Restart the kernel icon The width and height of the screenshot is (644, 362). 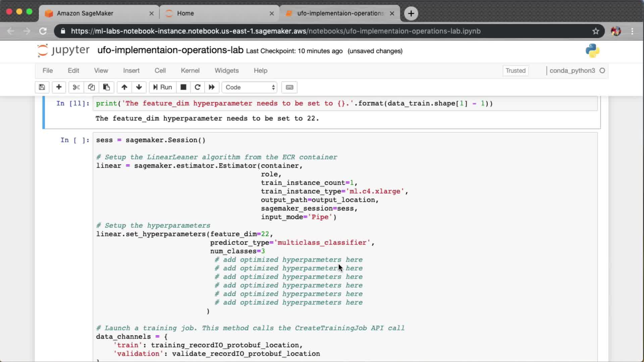coord(198,87)
